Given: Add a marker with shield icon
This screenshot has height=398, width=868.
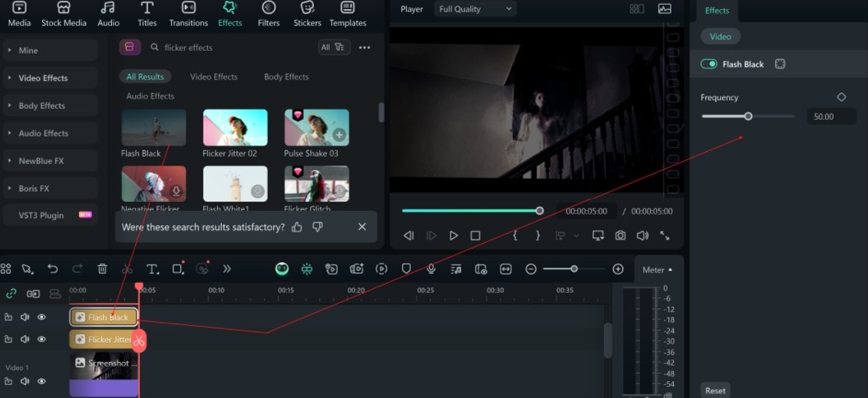Looking at the screenshot, I should (x=406, y=268).
